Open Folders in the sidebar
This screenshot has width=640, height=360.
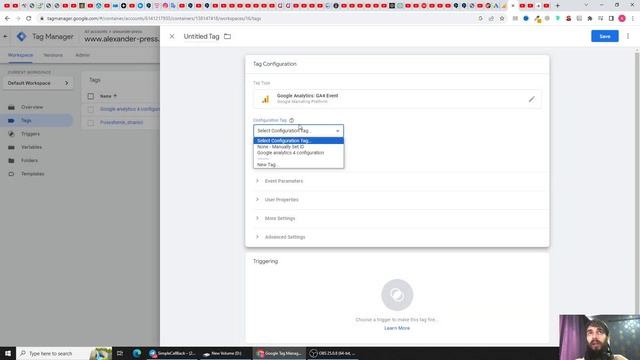(x=29, y=160)
